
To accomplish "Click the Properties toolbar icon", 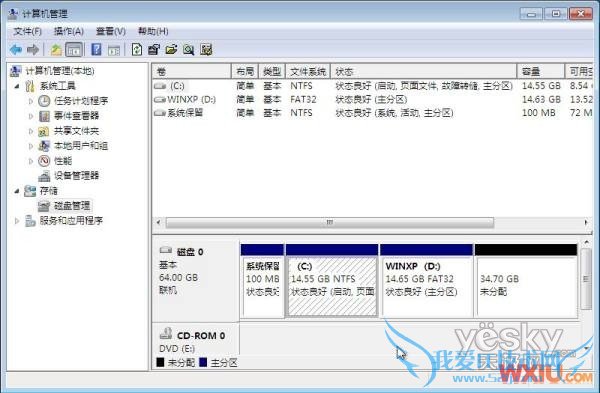I will coord(154,50).
